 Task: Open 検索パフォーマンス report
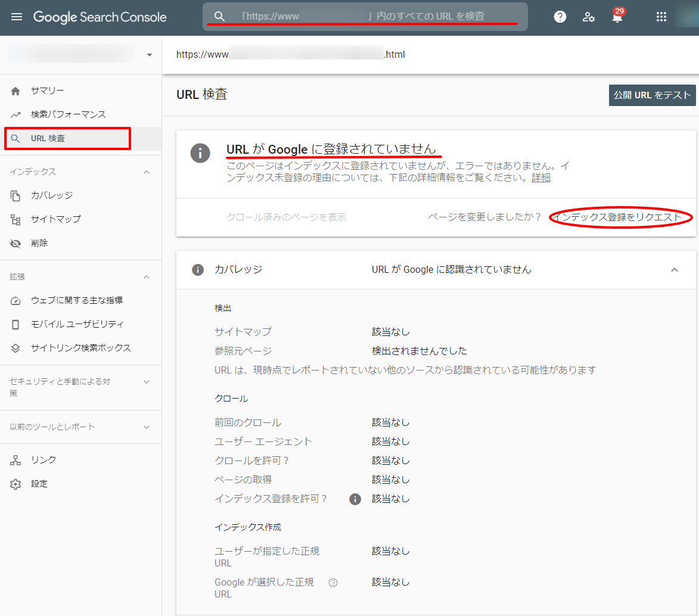[80, 114]
